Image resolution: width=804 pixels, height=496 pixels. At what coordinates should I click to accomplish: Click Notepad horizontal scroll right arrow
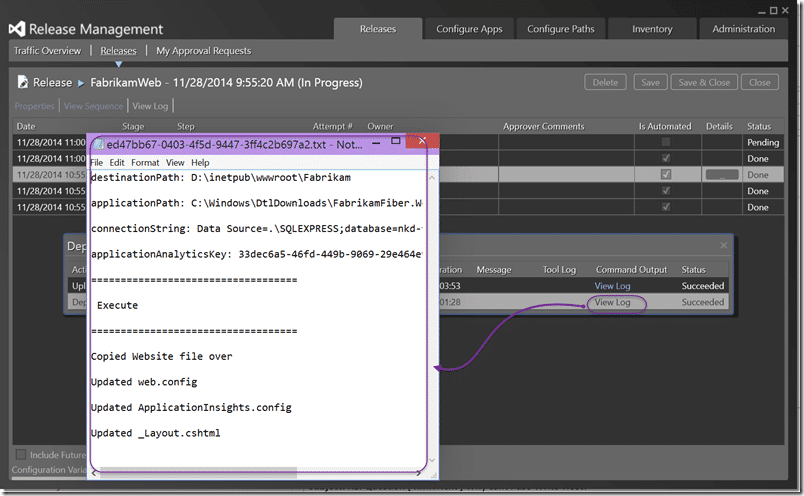[419, 473]
